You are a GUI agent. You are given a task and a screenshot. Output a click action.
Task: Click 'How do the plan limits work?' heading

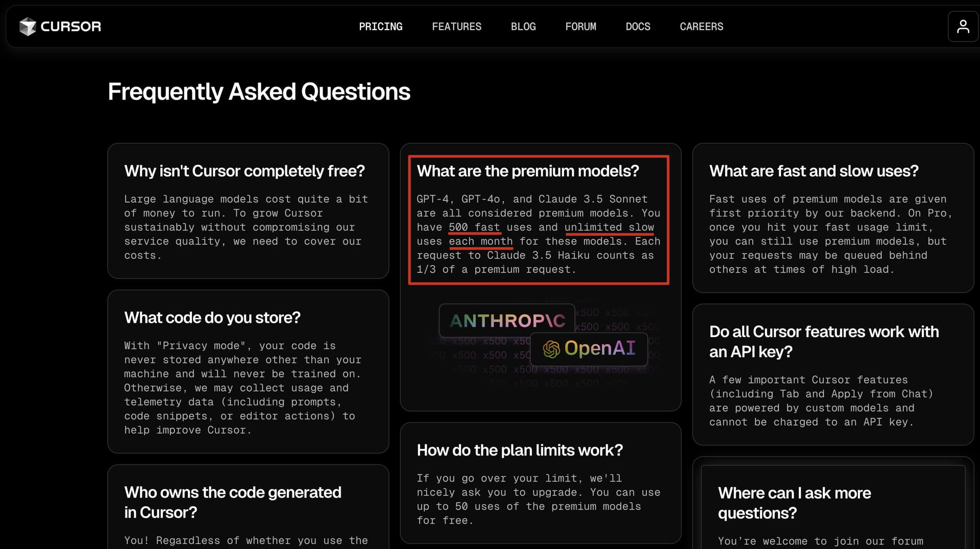pos(520,450)
